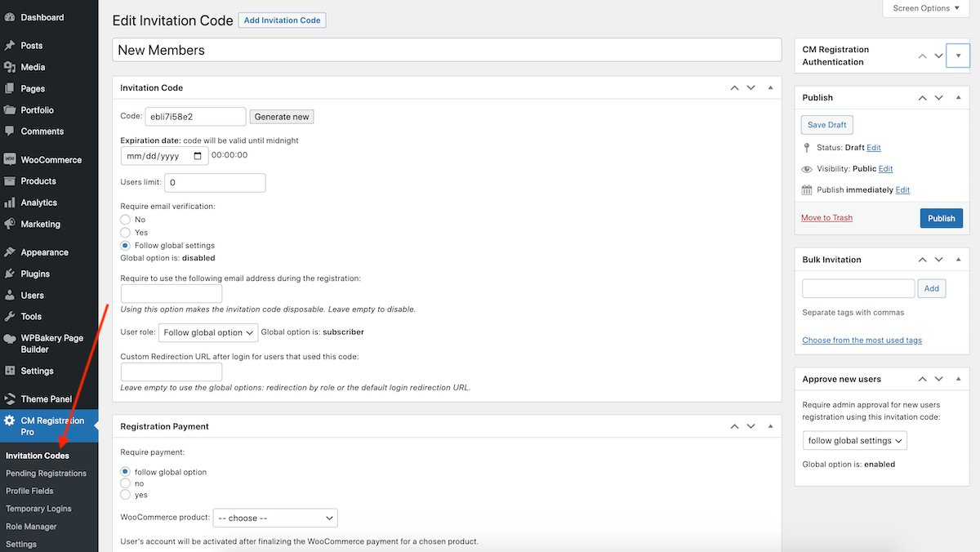
Task: Select No for email verification
Action: 126,220
